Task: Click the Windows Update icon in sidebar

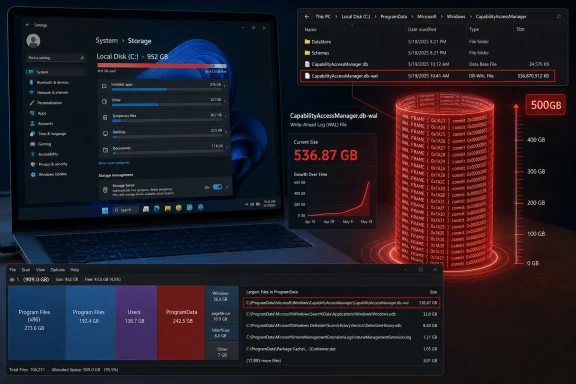Action: click(33, 174)
